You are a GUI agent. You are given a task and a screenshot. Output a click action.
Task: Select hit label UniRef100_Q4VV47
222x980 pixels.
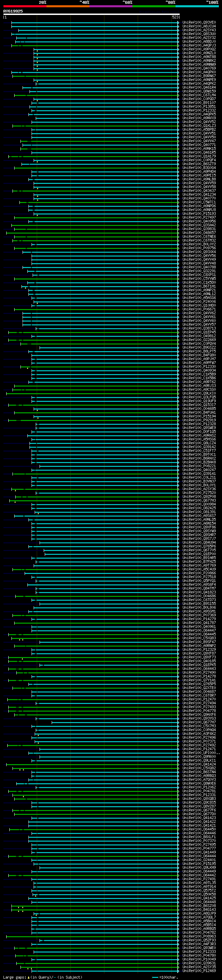199,141
